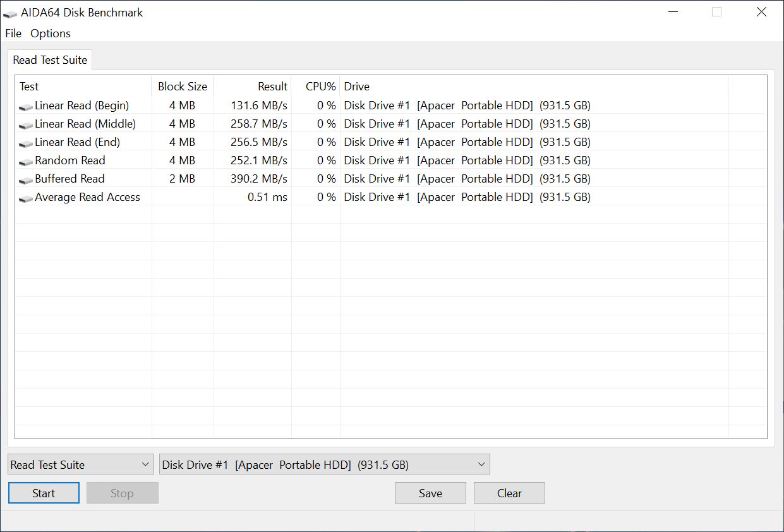Screen dimensions: 784x532
Task: Maximize the AIDA64 Disk Benchmark window
Action: coord(716,12)
